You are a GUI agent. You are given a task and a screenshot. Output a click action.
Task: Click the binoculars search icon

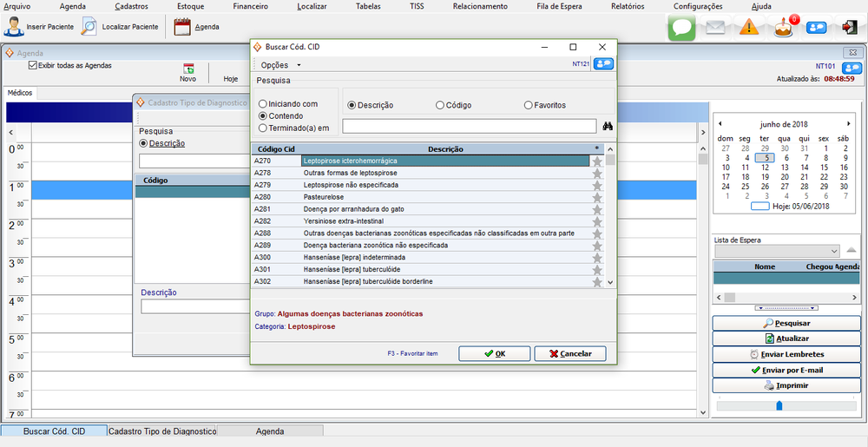pyautogui.click(x=608, y=127)
